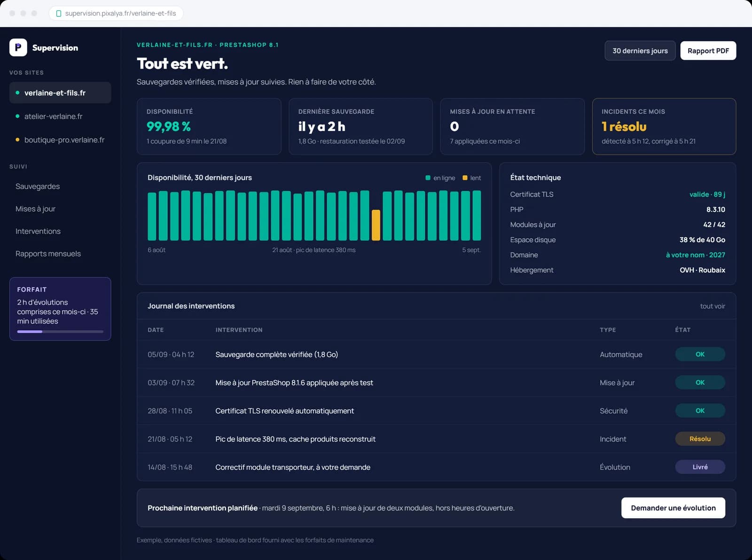The image size is (752, 560).
Task: Click OK status for Certificat TLS renouvelé row
Action: (x=700, y=411)
